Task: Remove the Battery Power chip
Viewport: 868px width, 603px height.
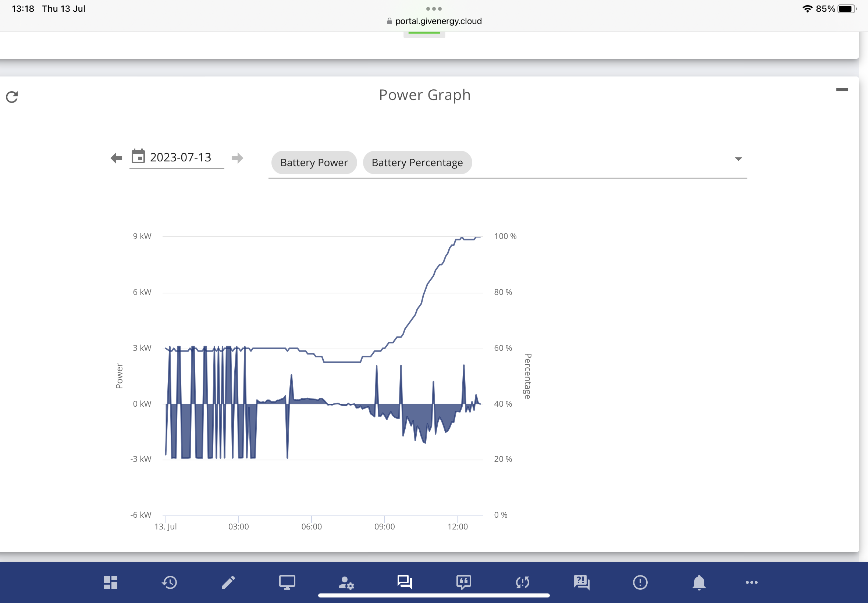Action: (314, 163)
